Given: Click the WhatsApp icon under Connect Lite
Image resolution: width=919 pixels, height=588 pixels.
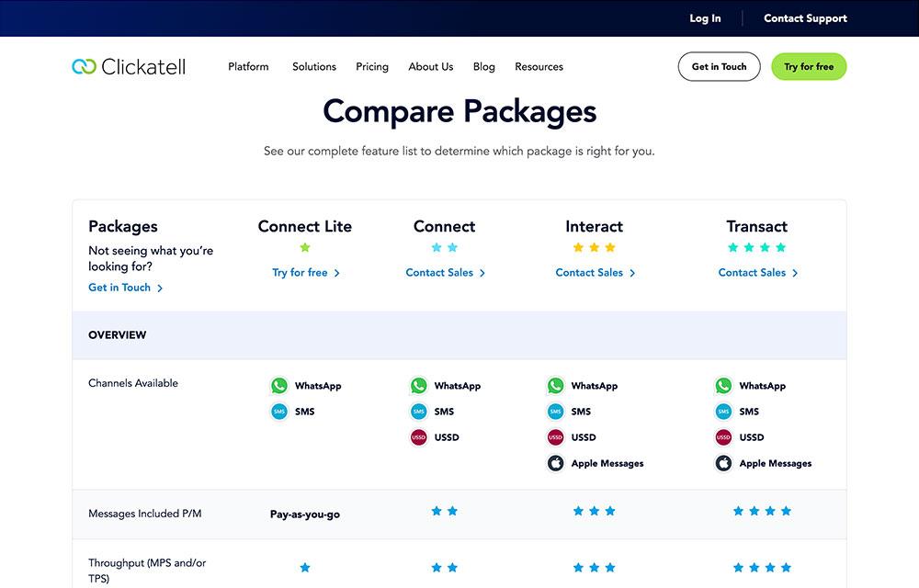Looking at the screenshot, I should point(279,385).
